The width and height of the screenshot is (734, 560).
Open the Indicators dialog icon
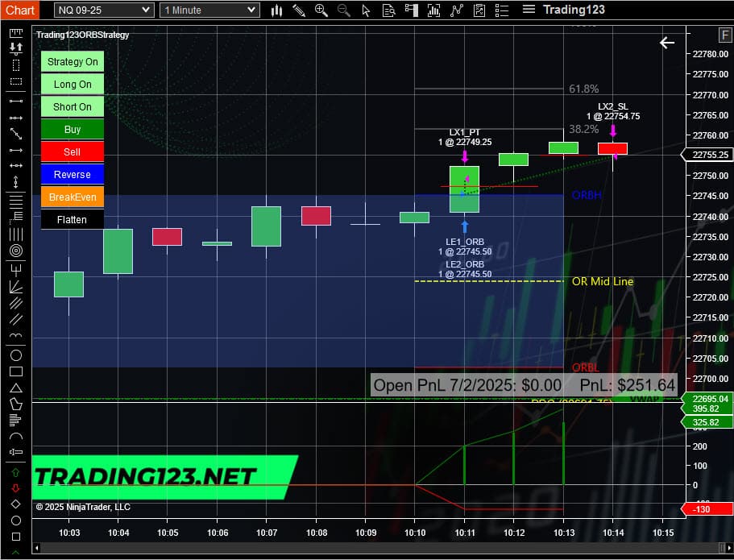[x=434, y=10]
